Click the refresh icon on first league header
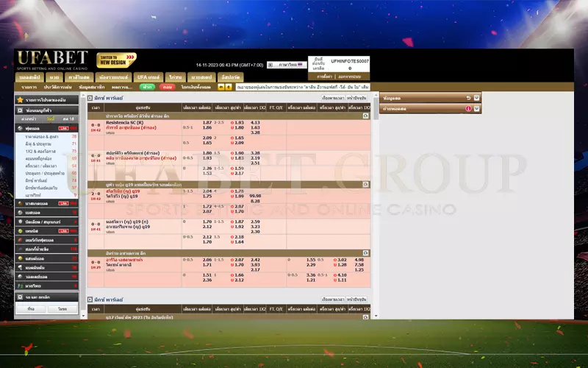 point(365,116)
